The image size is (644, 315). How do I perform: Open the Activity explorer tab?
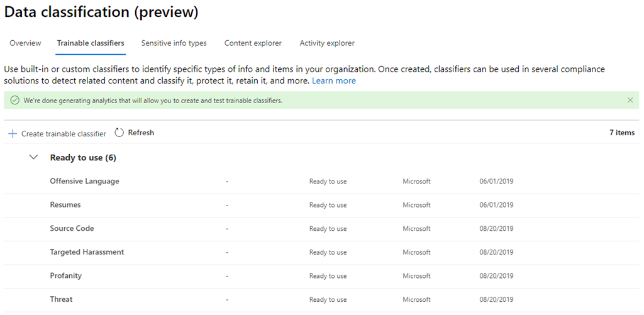(327, 43)
